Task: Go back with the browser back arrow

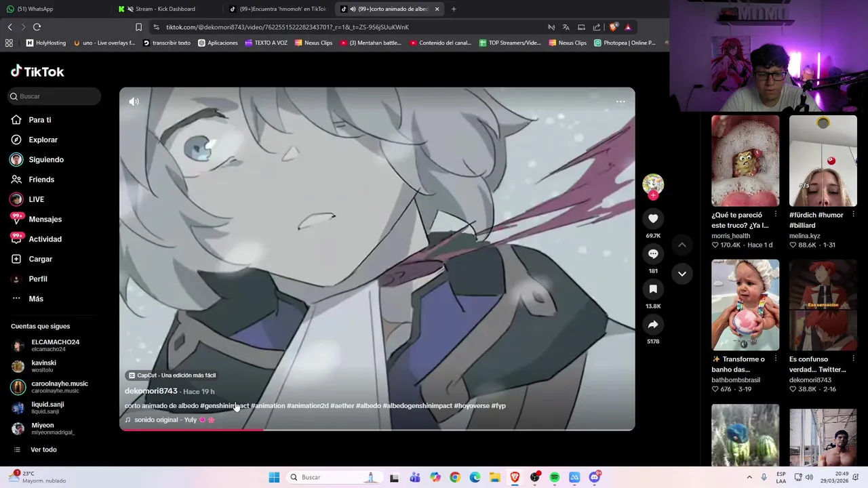Action: [x=9, y=27]
